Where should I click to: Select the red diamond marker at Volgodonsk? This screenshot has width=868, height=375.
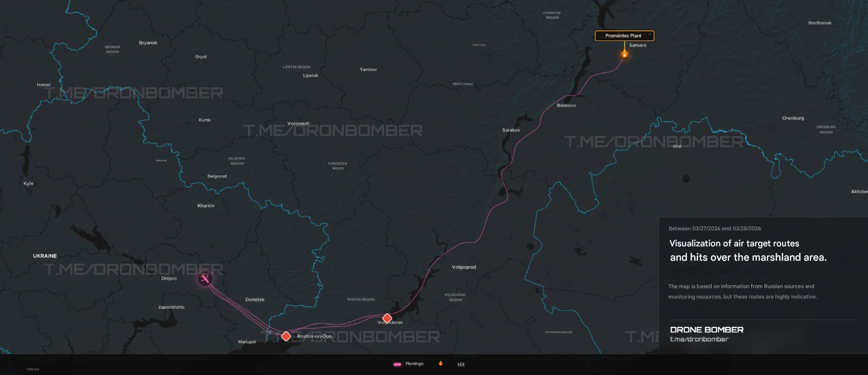tap(387, 318)
